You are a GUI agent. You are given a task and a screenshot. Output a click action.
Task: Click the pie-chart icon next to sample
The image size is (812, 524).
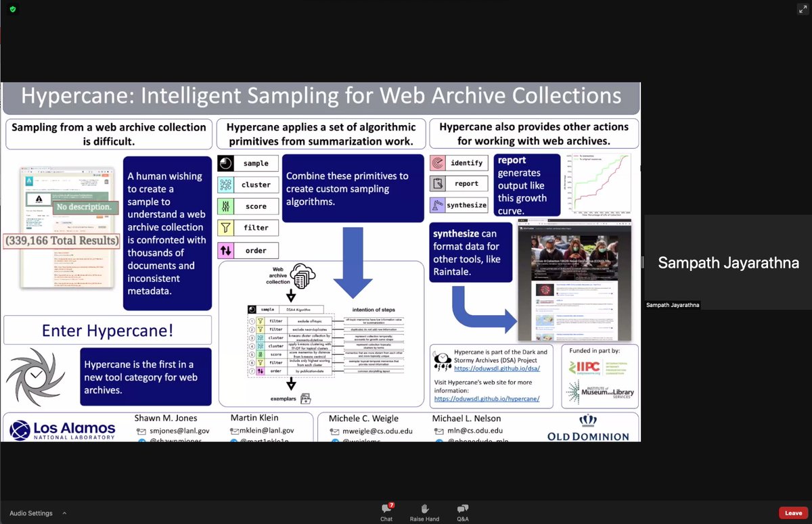click(x=227, y=164)
